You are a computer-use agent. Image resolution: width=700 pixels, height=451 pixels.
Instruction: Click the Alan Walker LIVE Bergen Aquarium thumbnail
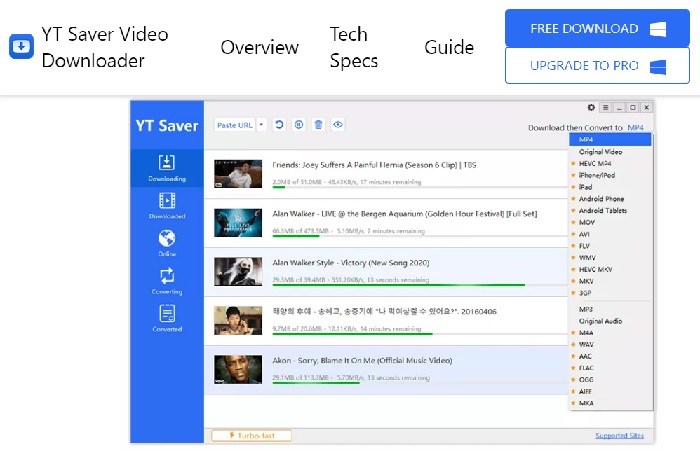(x=238, y=222)
